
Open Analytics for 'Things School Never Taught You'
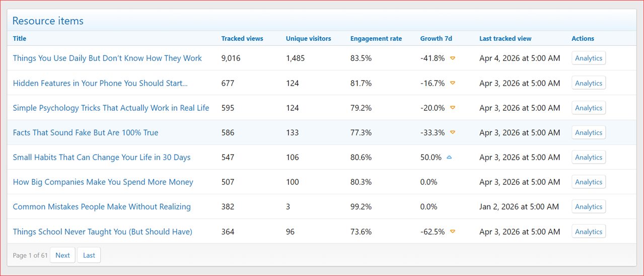589,232
